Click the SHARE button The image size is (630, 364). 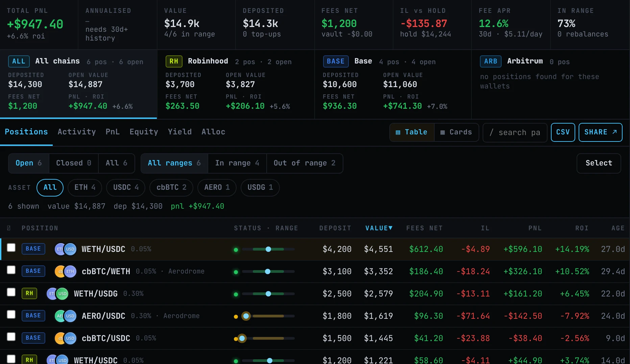(x=601, y=132)
